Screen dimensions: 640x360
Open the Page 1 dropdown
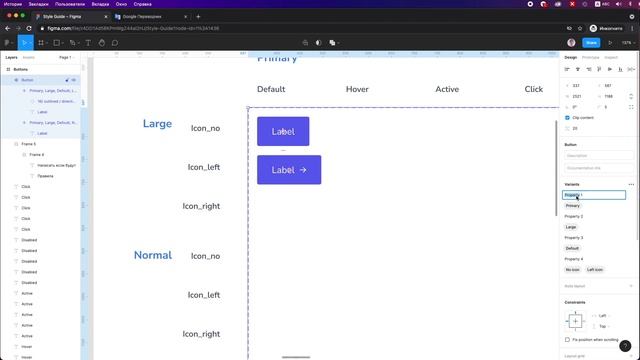pyautogui.click(x=67, y=58)
